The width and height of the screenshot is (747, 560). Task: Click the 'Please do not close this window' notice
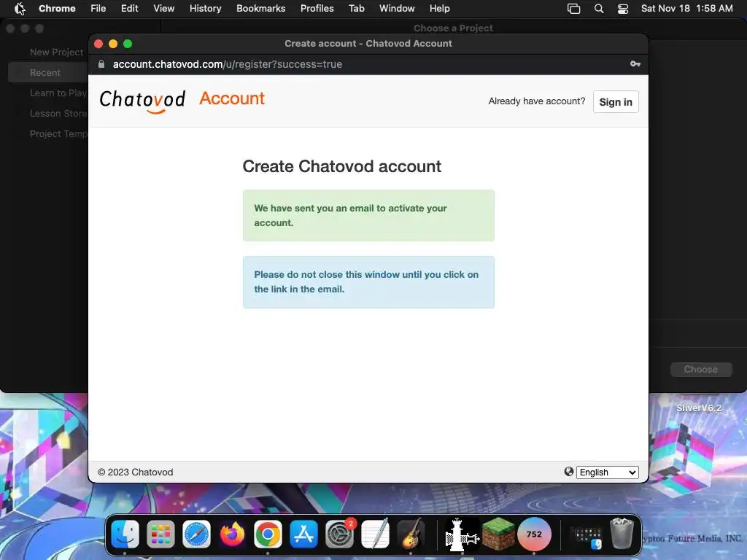point(368,282)
